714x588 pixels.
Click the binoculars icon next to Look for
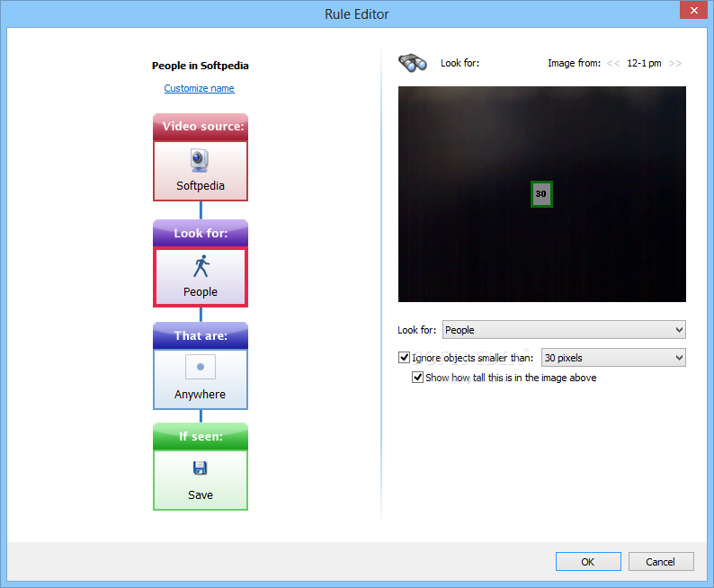point(413,63)
